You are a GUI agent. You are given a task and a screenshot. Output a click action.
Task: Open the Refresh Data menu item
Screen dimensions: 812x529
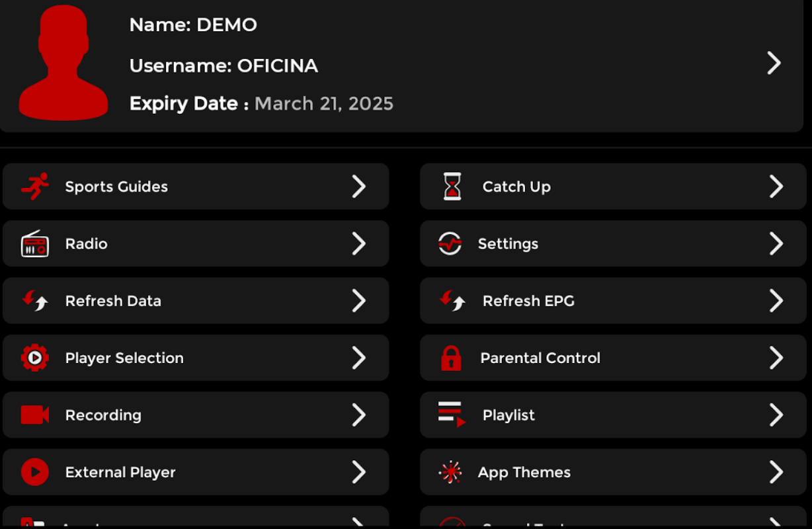point(113,301)
